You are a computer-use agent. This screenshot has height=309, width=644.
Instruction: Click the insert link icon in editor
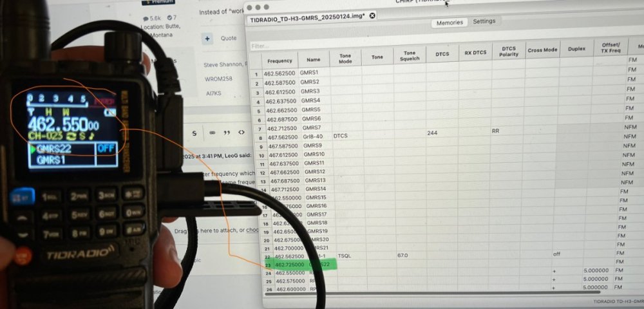211,133
